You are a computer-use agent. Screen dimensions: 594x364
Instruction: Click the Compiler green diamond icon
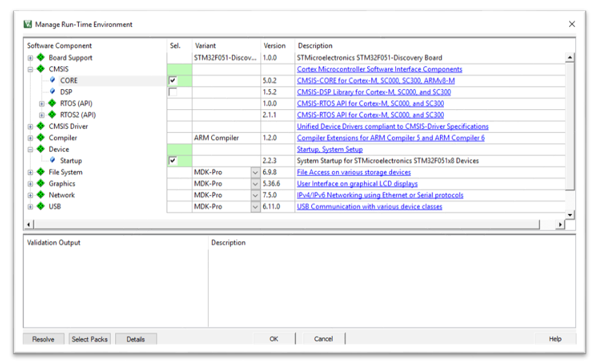click(x=41, y=138)
